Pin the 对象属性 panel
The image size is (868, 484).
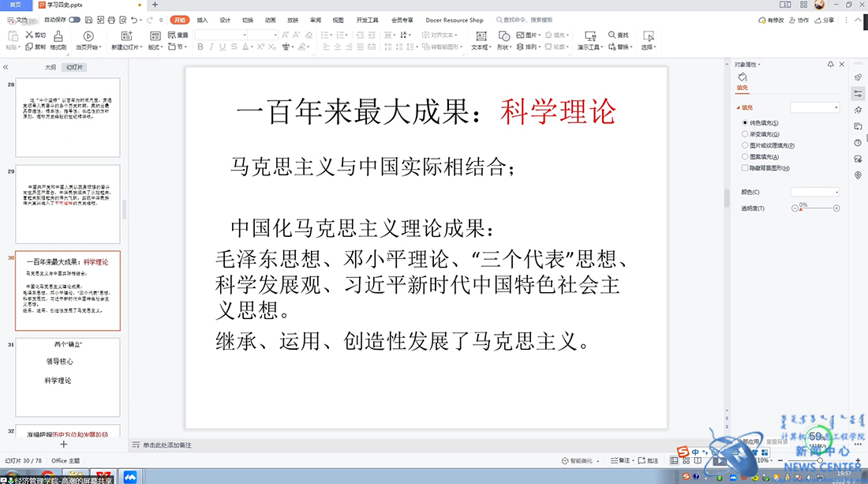pos(830,64)
